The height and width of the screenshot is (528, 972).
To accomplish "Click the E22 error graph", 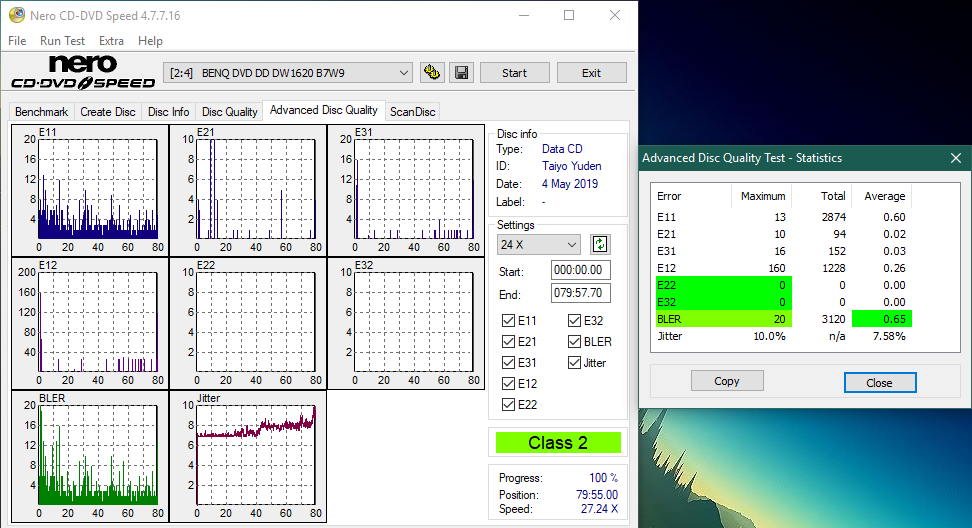I will [248, 323].
